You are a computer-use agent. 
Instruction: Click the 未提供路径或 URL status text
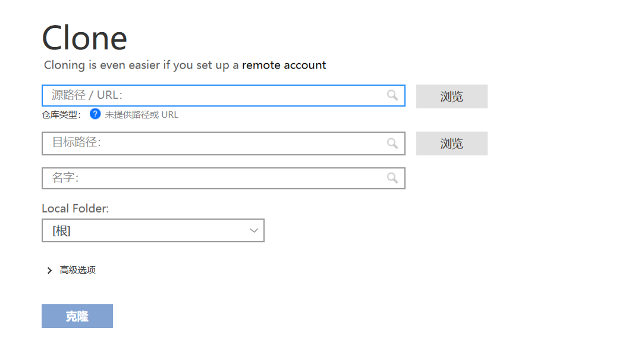pyautogui.click(x=142, y=115)
